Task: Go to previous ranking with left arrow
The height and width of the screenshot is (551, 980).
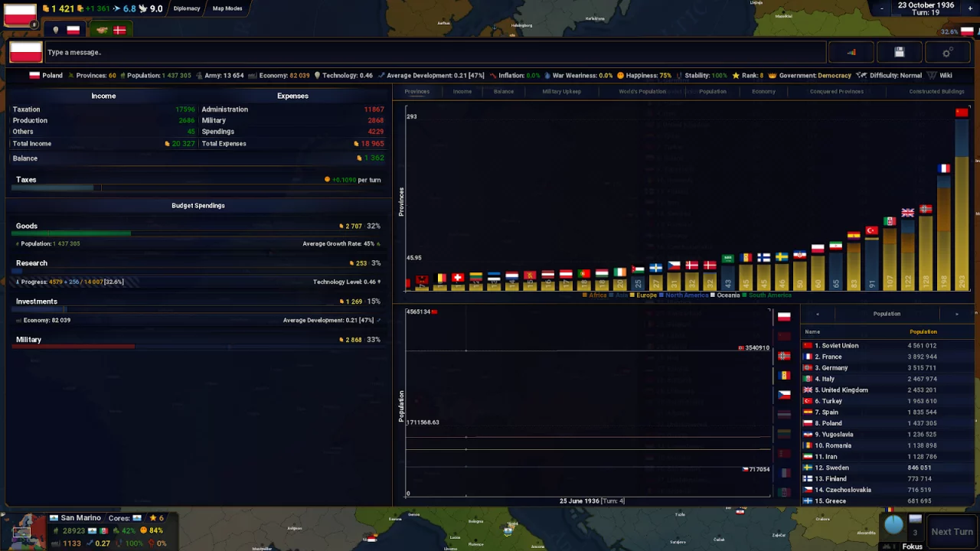Action: click(x=817, y=314)
